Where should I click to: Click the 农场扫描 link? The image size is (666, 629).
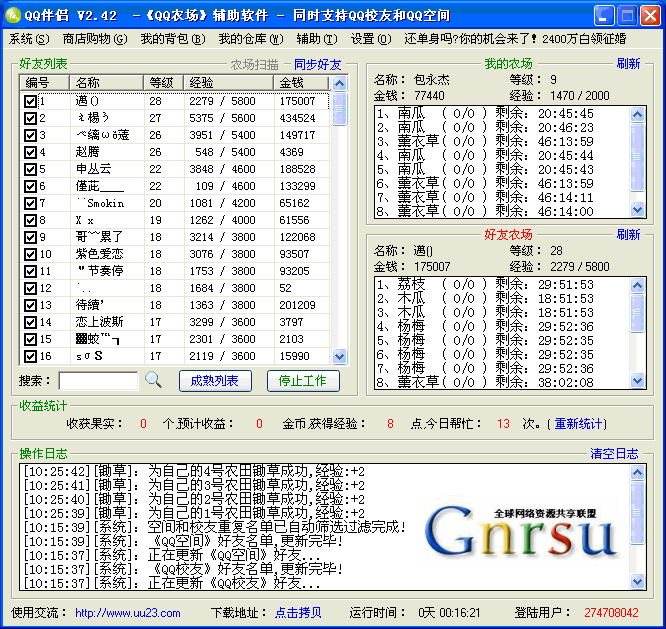[254, 65]
